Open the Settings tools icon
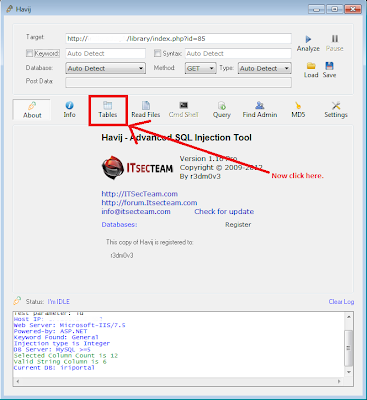 tap(336, 106)
